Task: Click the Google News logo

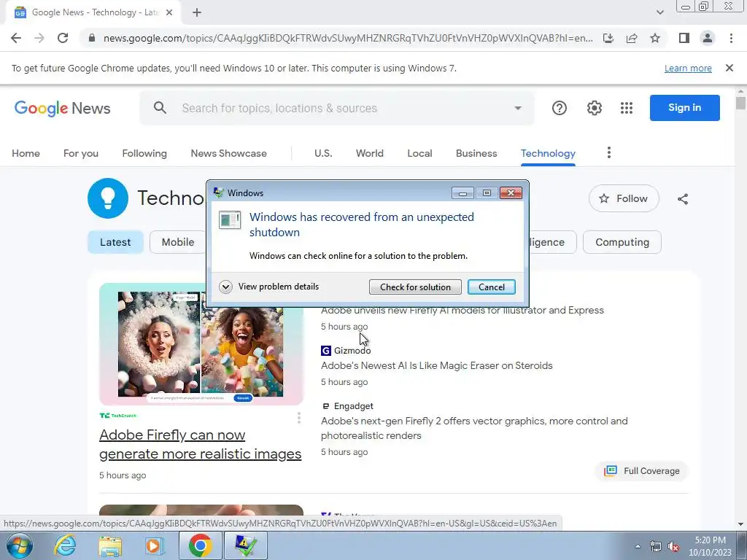Action: (63, 109)
